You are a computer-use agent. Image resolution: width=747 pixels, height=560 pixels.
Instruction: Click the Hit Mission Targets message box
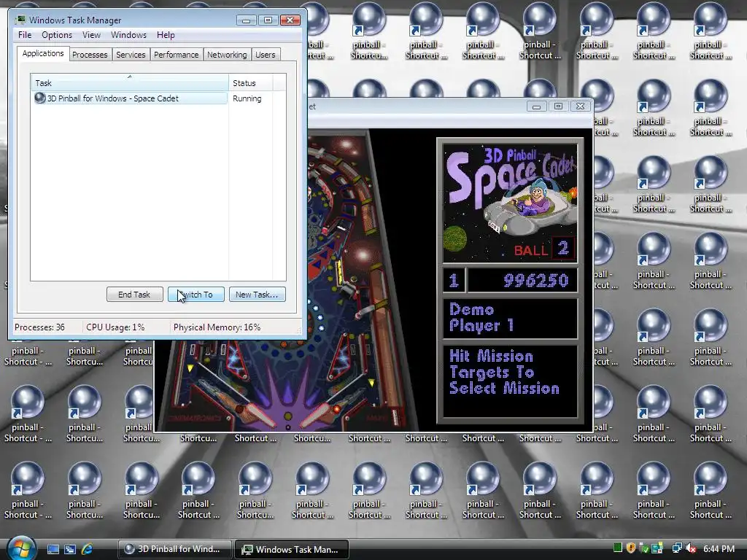[x=510, y=381]
